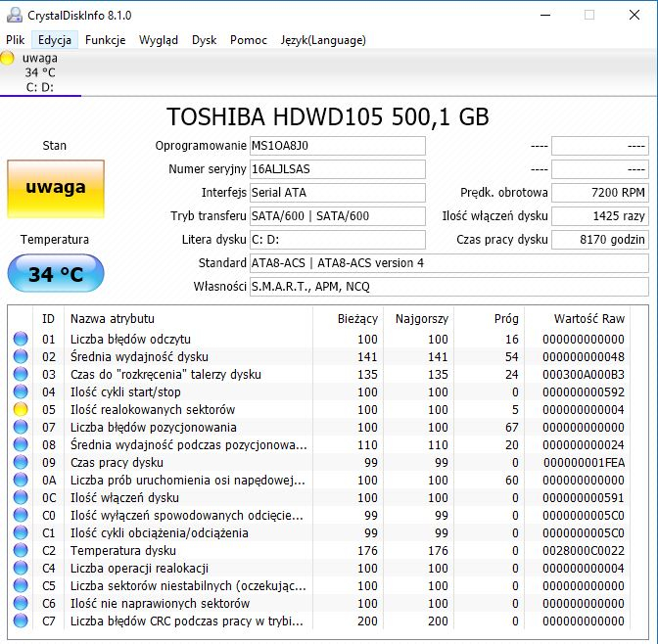
Task: Click the 'Wartość Raw' column header
Action: 577,319
